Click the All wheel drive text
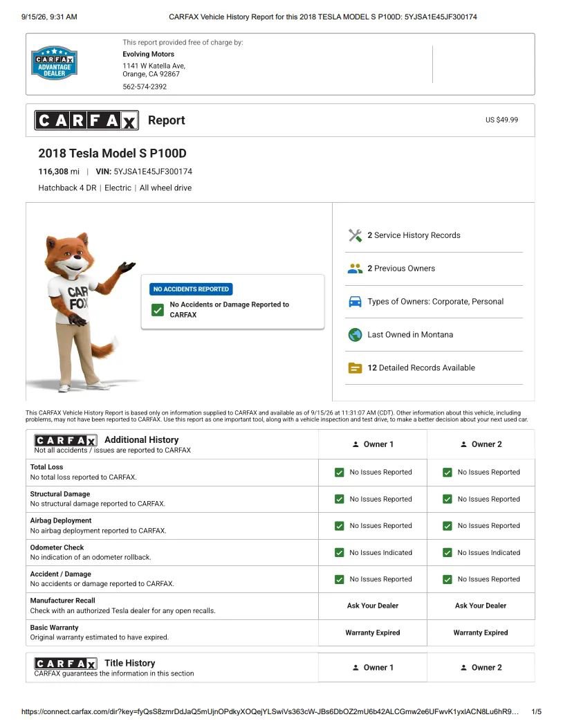The width and height of the screenshot is (563, 728). click(166, 188)
